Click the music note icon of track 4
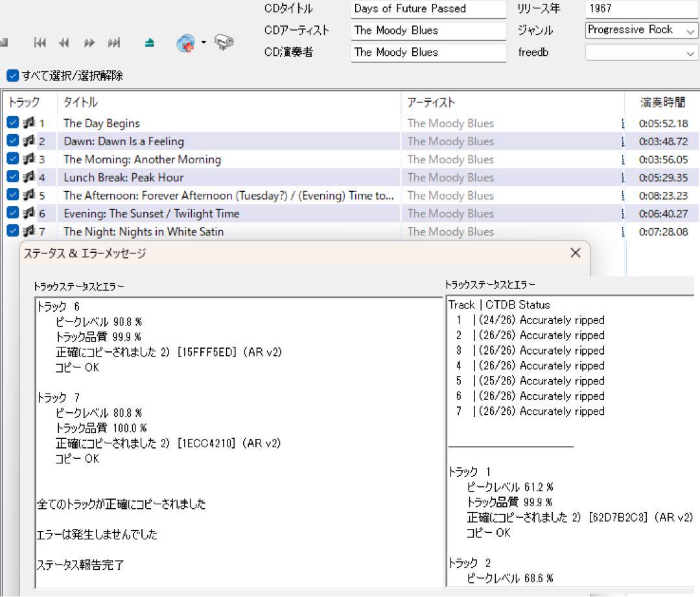The image size is (700, 597). pyautogui.click(x=29, y=177)
